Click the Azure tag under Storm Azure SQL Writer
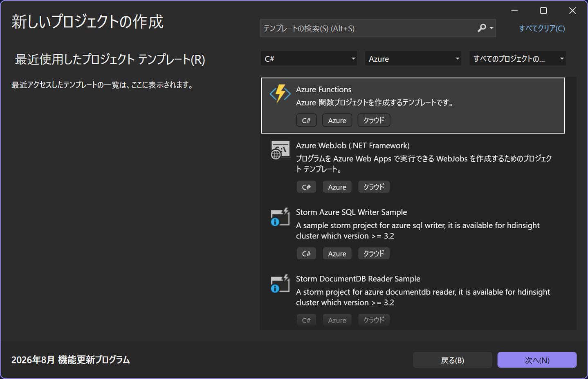 click(337, 254)
